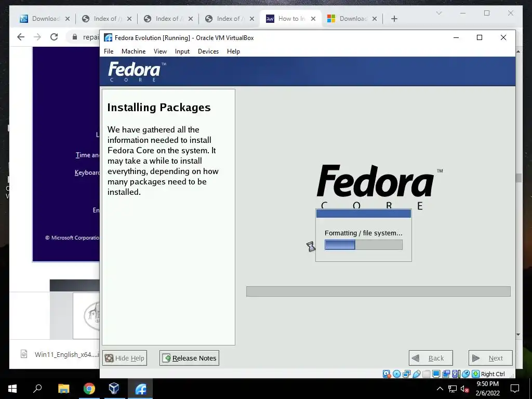
Task: Click the optical disc indicator in VirtualBox status bar
Action: [396, 374]
